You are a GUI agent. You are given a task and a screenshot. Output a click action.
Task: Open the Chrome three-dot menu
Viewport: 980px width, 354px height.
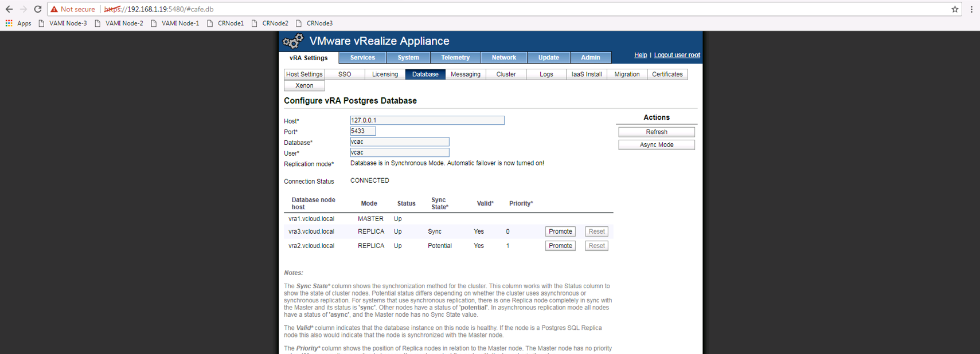971,9
